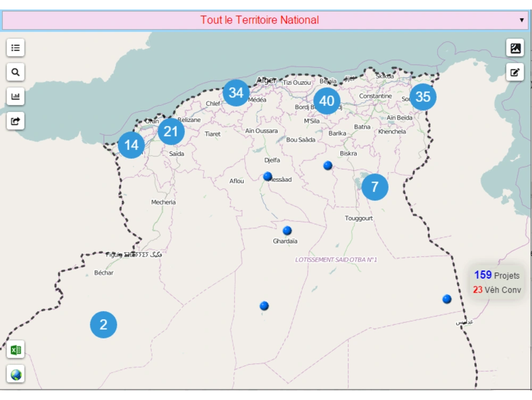Expand the territory selector arrow
532x400 pixels.
point(522,20)
